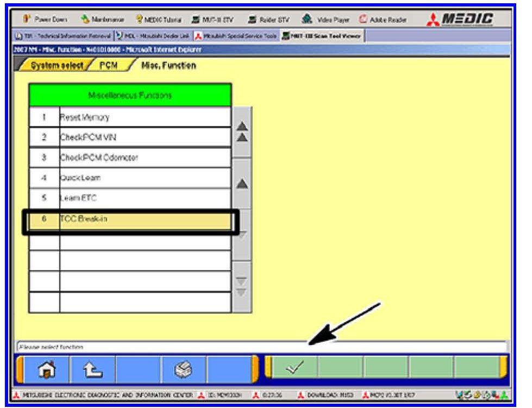Click single up arrow to scroll list up

tap(241, 184)
